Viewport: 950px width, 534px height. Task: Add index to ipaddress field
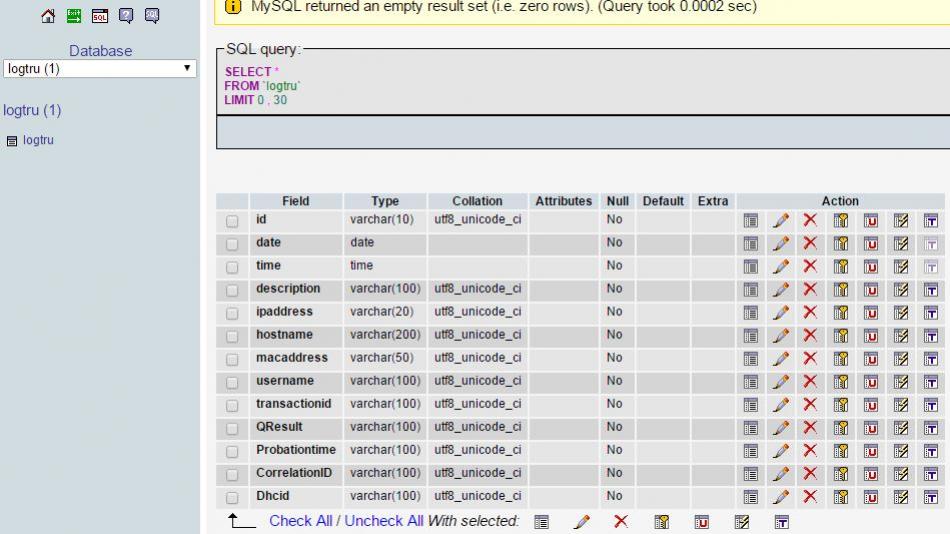(x=901, y=313)
